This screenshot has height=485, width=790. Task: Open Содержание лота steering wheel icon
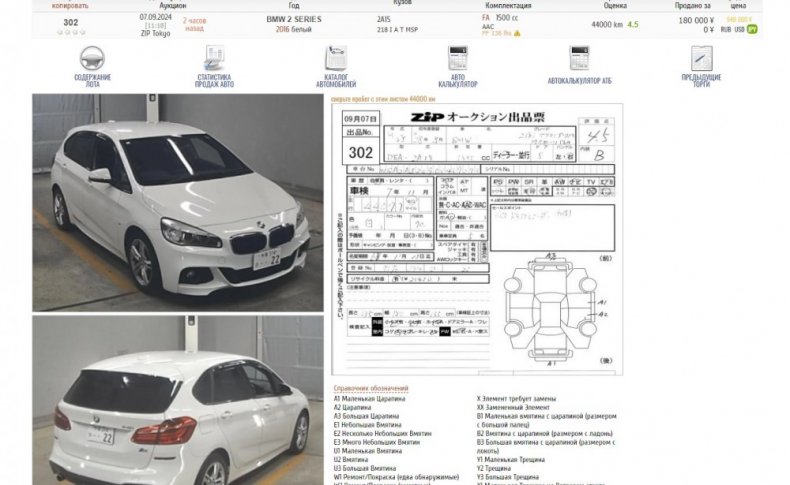[92, 58]
